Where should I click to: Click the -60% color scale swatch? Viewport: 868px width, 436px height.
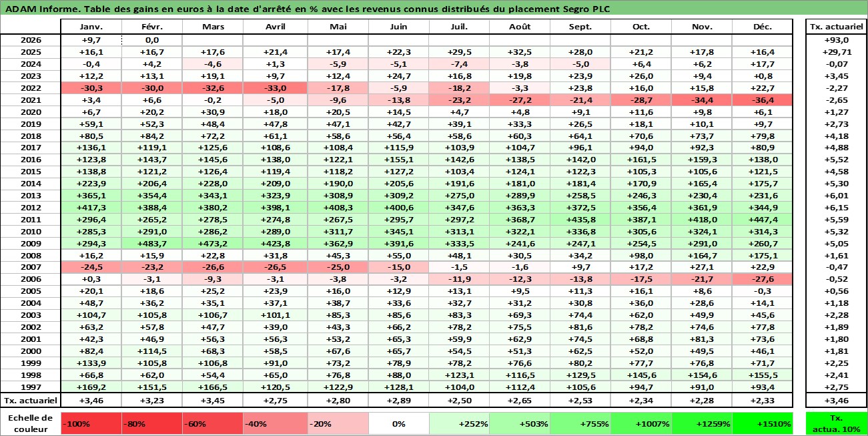coord(211,423)
